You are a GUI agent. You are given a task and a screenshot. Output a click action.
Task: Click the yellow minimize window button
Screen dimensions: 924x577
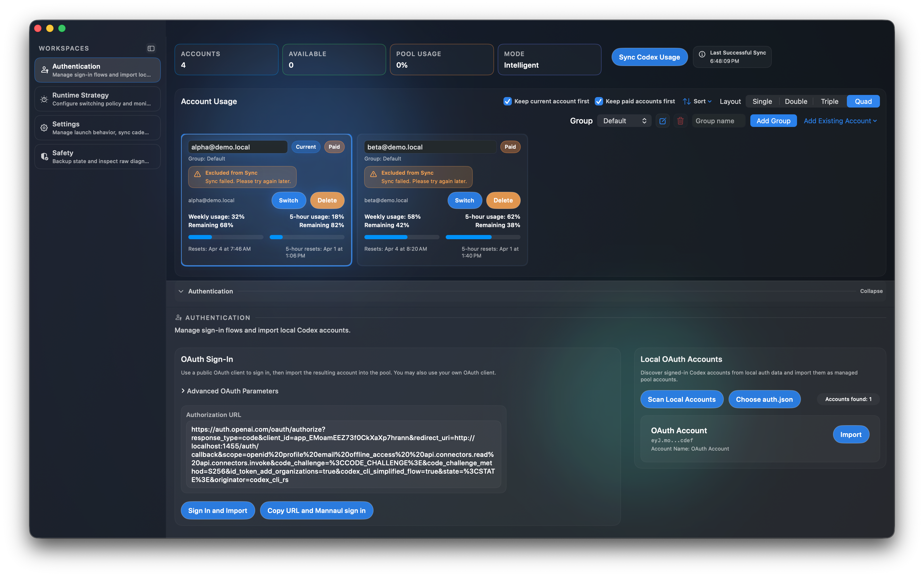[50, 28]
